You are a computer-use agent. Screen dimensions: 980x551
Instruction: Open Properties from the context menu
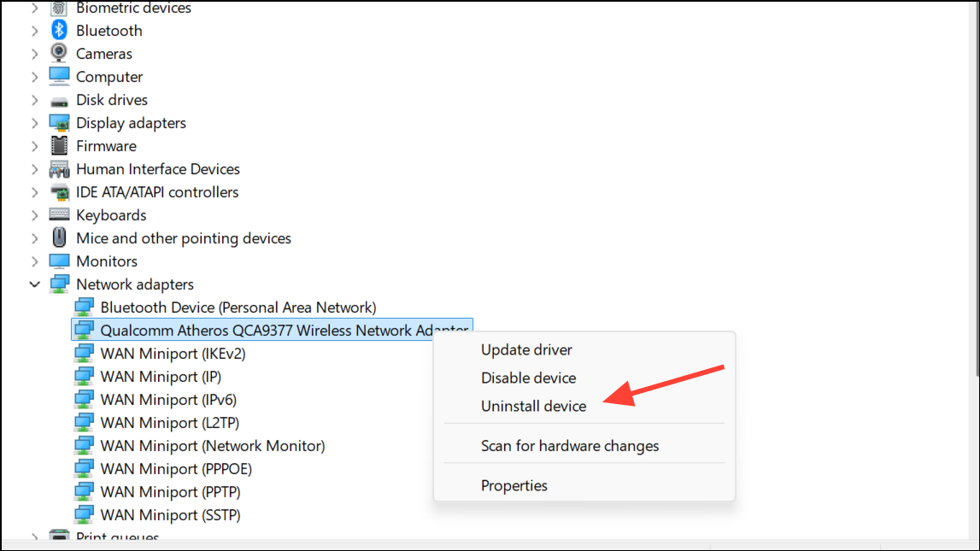point(513,485)
